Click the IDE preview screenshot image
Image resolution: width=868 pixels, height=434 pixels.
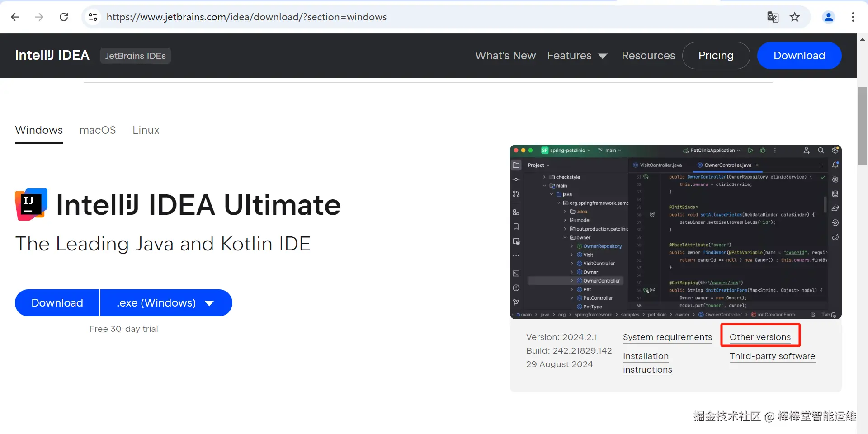(676, 232)
